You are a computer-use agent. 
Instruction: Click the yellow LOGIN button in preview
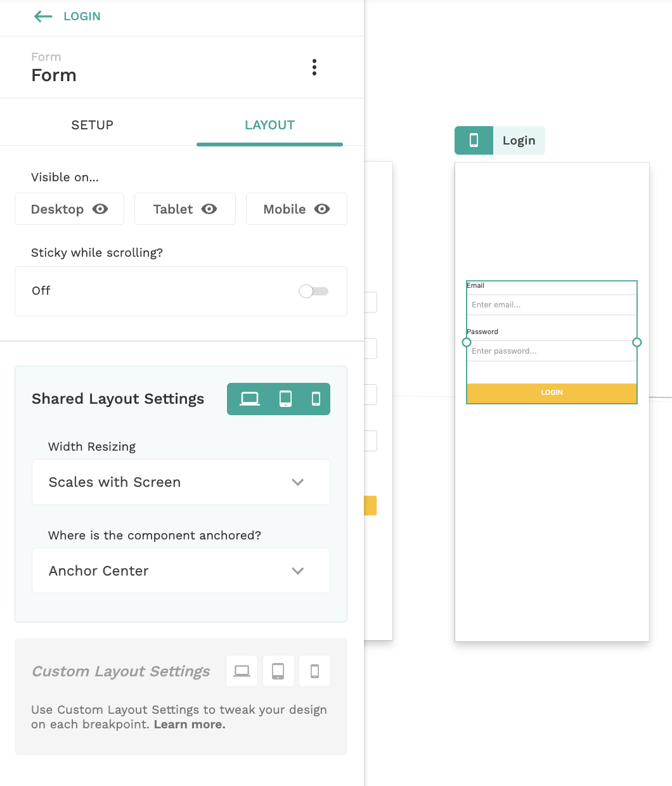[x=552, y=393]
